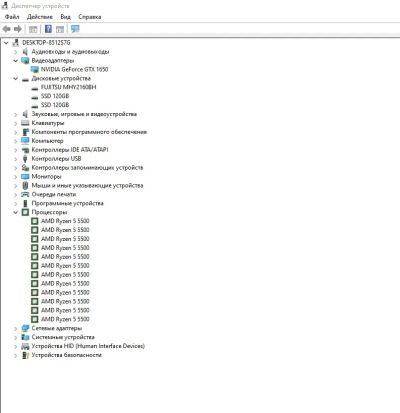
Task: Click the scan hardware changes monitor icon
Action: click(x=75, y=29)
